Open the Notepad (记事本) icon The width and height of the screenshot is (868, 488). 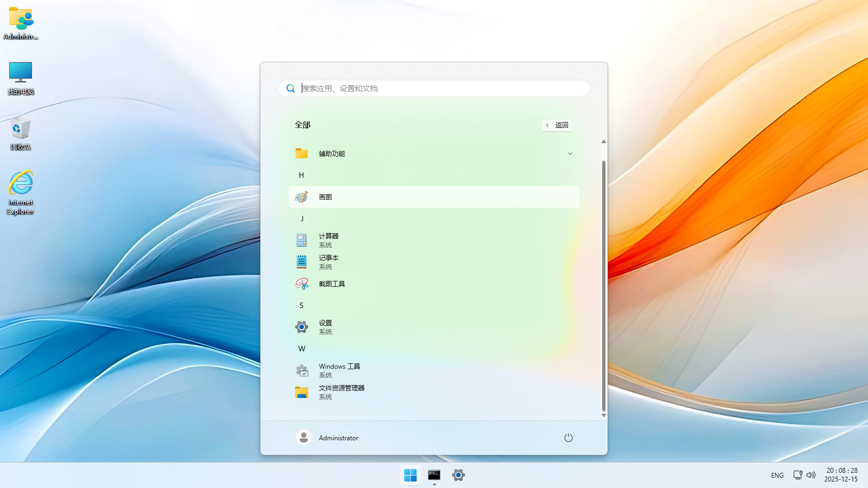point(302,262)
